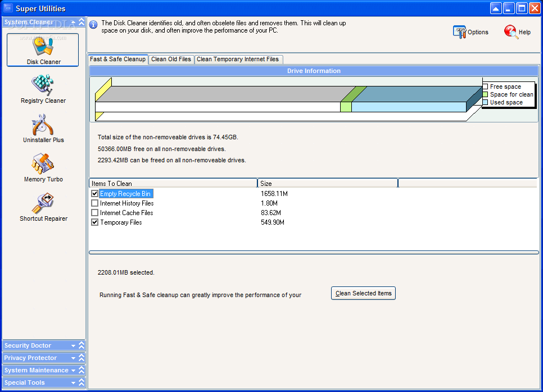Toggle the Empty Recycle Bin checkbox
This screenshot has width=543, height=392.
(x=94, y=193)
